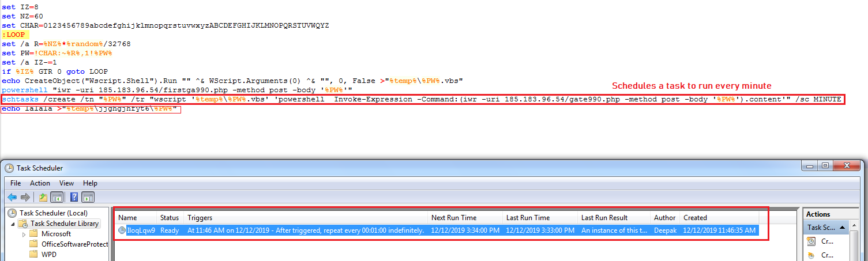Select the WPD folder

44,254
